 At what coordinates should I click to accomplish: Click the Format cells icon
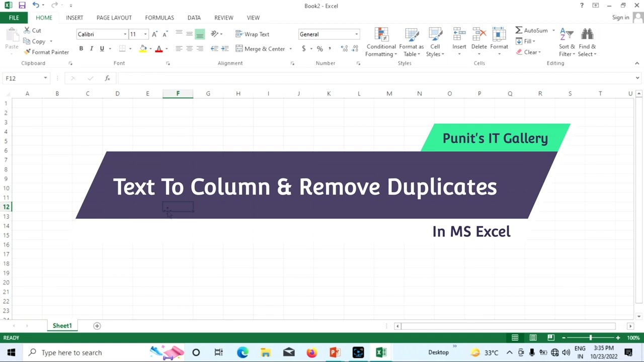(499, 34)
